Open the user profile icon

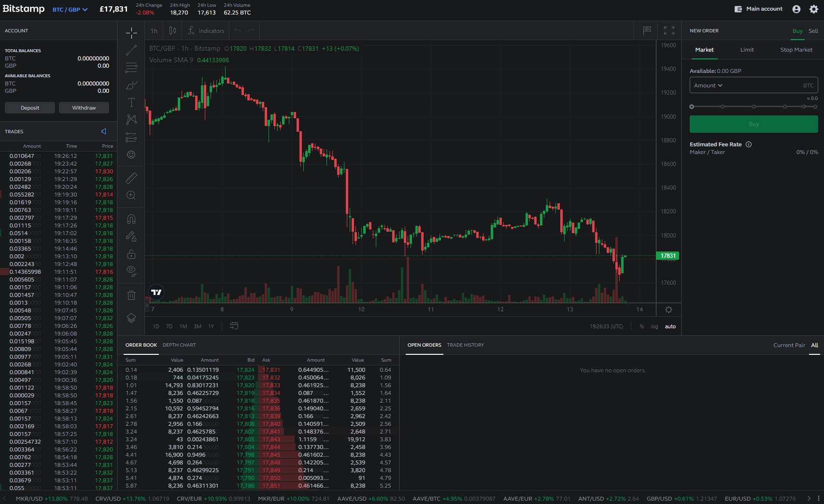pyautogui.click(x=796, y=9)
